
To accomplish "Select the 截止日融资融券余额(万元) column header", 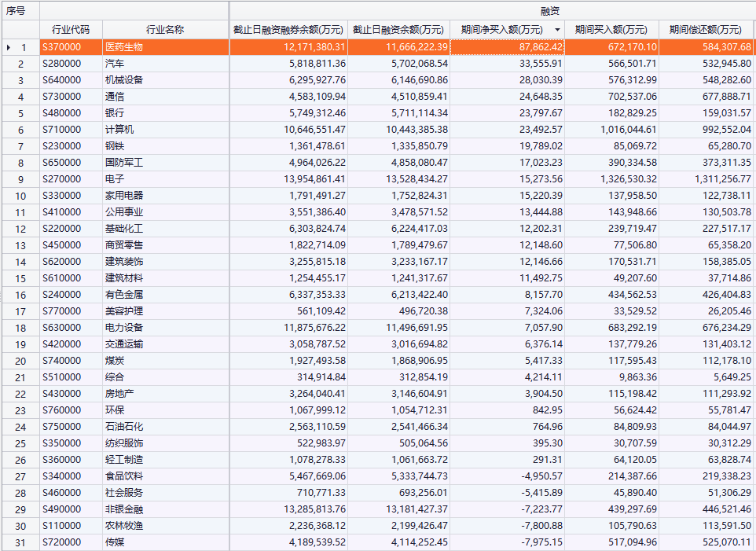I will [288, 30].
